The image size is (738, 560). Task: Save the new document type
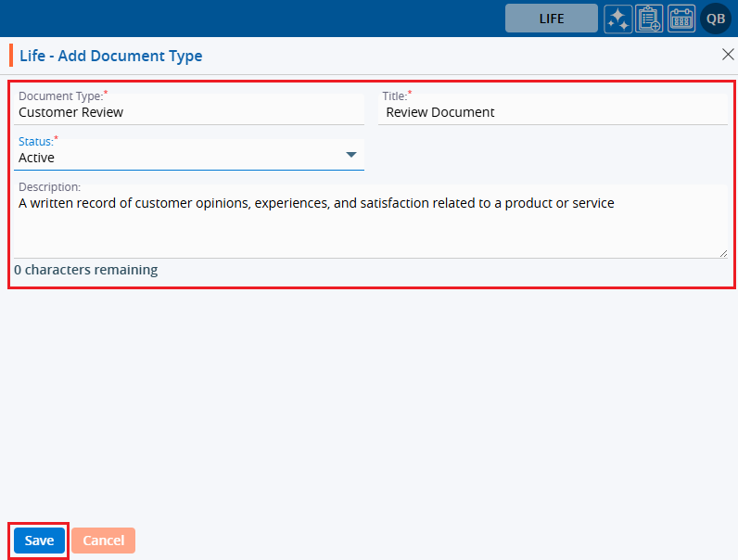coord(39,541)
